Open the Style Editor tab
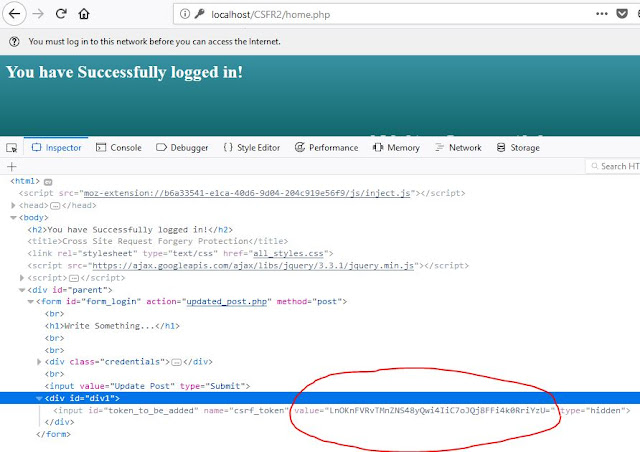The width and height of the screenshot is (640, 452). [252, 147]
